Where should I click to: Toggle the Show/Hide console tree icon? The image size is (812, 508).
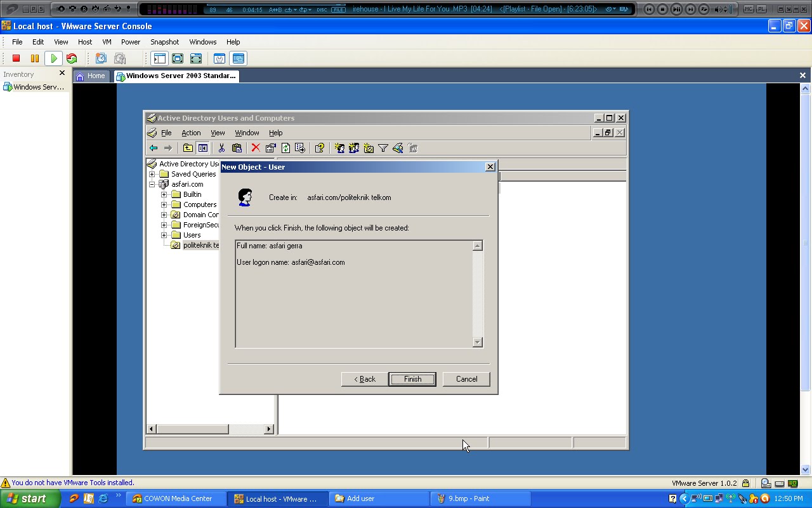click(202, 148)
